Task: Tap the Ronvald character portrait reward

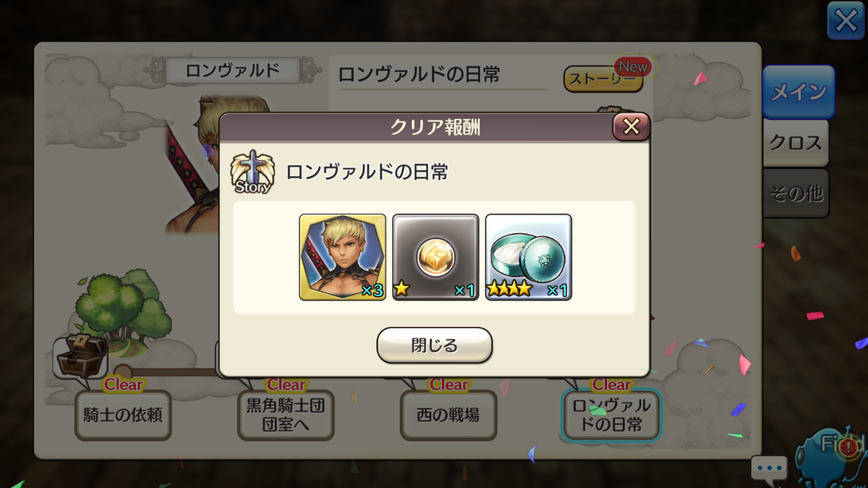Action: click(343, 257)
